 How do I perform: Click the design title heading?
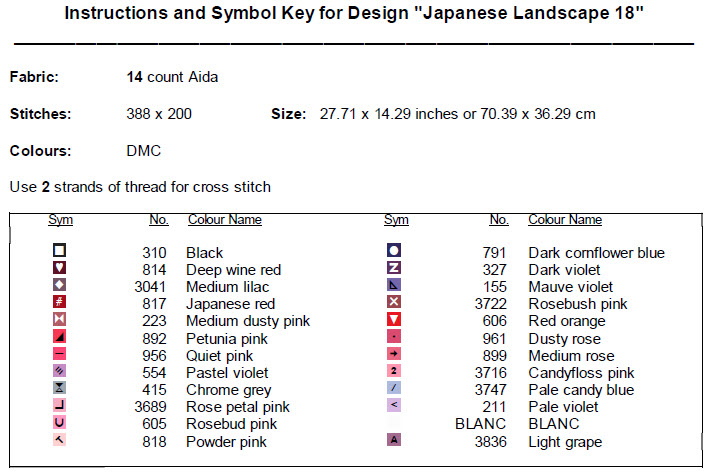pyautogui.click(x=354, y=15)
